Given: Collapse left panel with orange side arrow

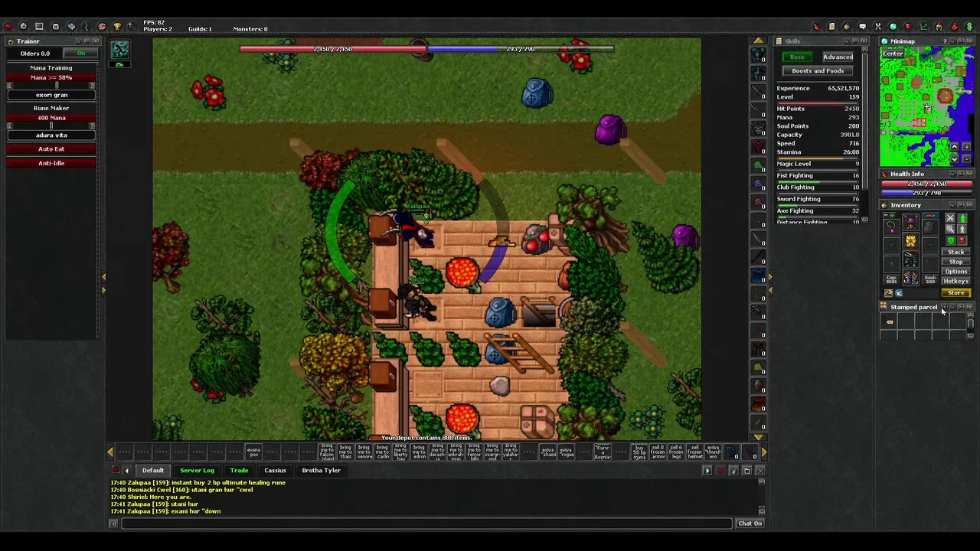Looking at the screenshot, I should [103, 278].
